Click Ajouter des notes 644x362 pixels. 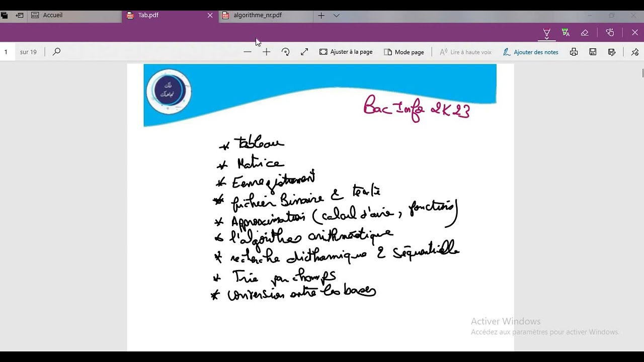click(x=530, y=52)
